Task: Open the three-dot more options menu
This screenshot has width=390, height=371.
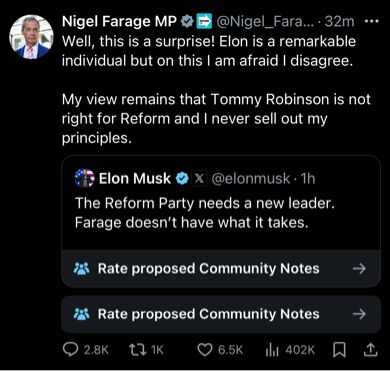Action: click(x=372, y=21)
